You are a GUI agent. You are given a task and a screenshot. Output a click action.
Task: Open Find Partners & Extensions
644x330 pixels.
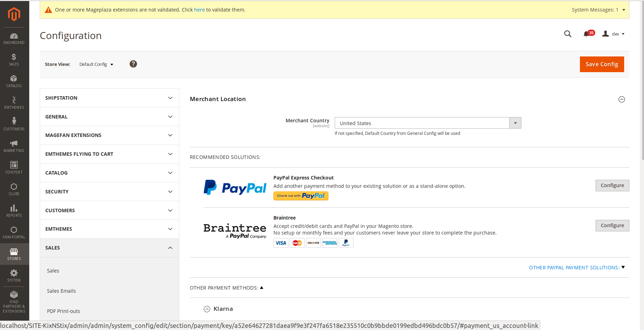pos(14,300)
